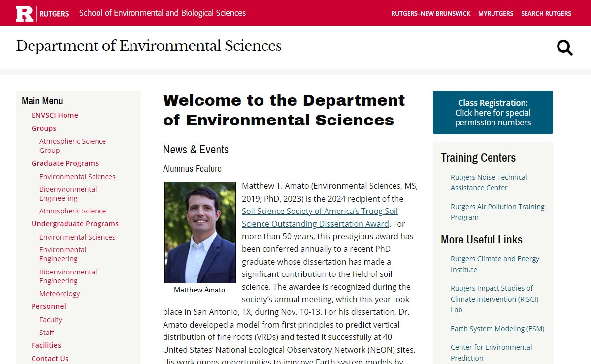Open Truog Soil Science Dissertation Award link
The width and height of the screenshot is (591, 364).
pyautogui.click(x=320, y=217)
